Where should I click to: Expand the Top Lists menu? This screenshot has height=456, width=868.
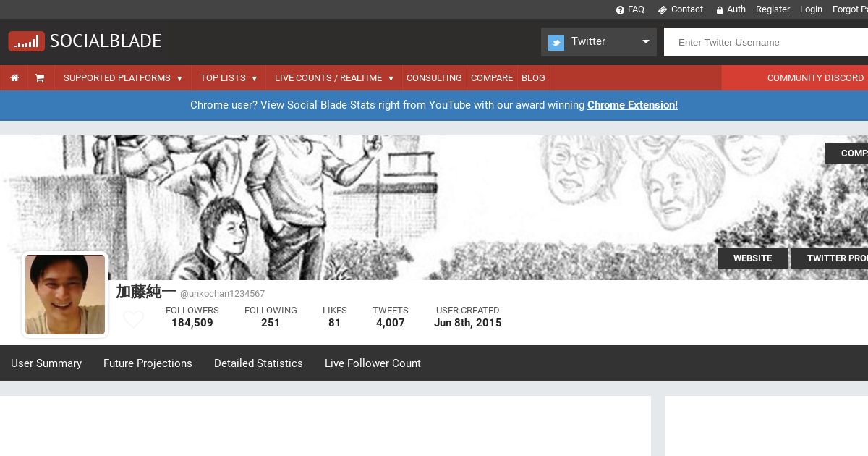click(x=229, y=78)
